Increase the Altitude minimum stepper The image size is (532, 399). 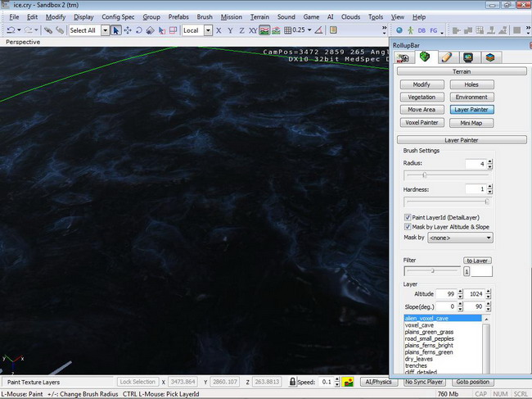click(x=461, y=292)
